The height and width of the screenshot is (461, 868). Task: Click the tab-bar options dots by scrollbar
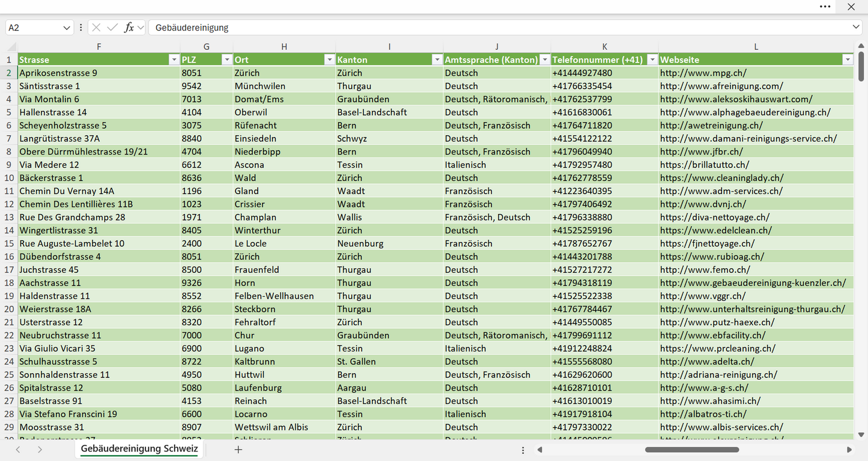click(523, 450)
